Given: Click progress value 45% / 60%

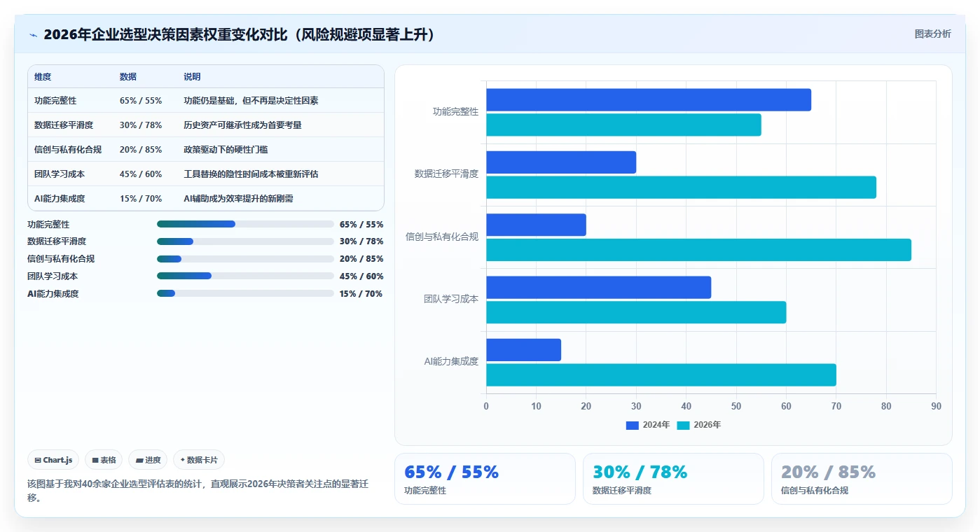Looking at the screenshot, I should pos(361,276).
